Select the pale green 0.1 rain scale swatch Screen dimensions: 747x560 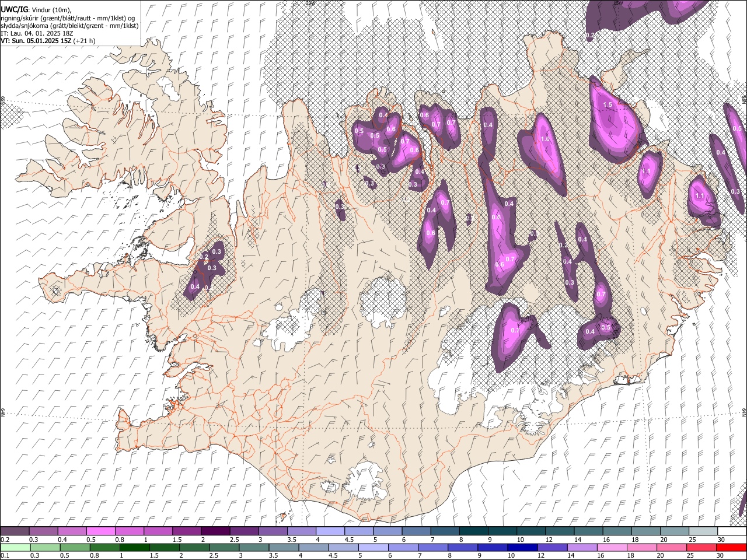(16, 547)
